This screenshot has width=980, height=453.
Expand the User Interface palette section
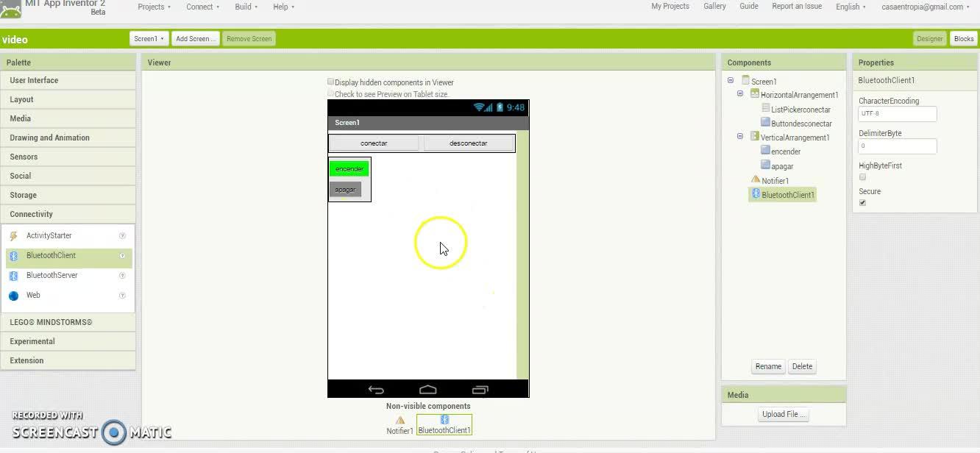(x=68, y=80)
